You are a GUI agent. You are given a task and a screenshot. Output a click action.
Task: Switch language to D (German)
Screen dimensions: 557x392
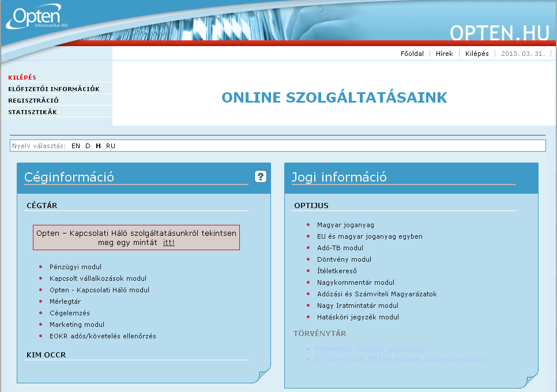88,146
